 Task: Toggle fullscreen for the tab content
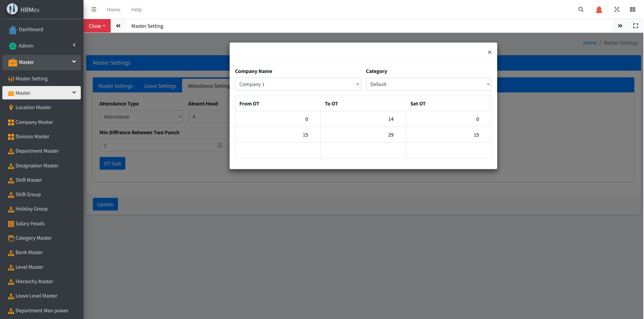pyautogui.click(x=635, y=26)
